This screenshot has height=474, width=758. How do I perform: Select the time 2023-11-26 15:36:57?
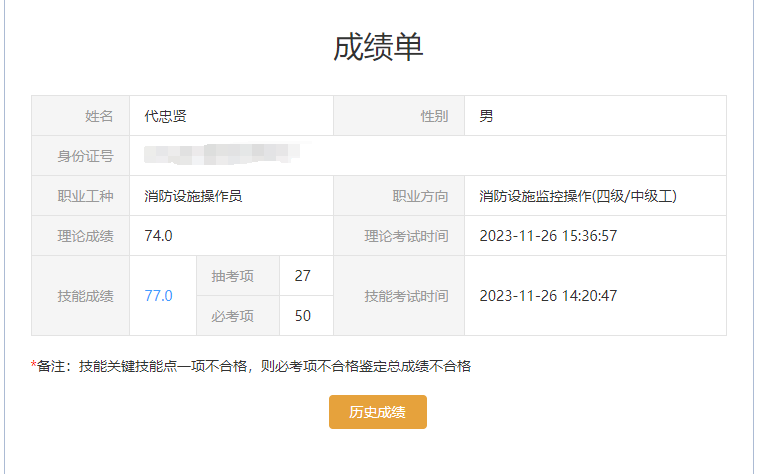click(x=548, y=236)
